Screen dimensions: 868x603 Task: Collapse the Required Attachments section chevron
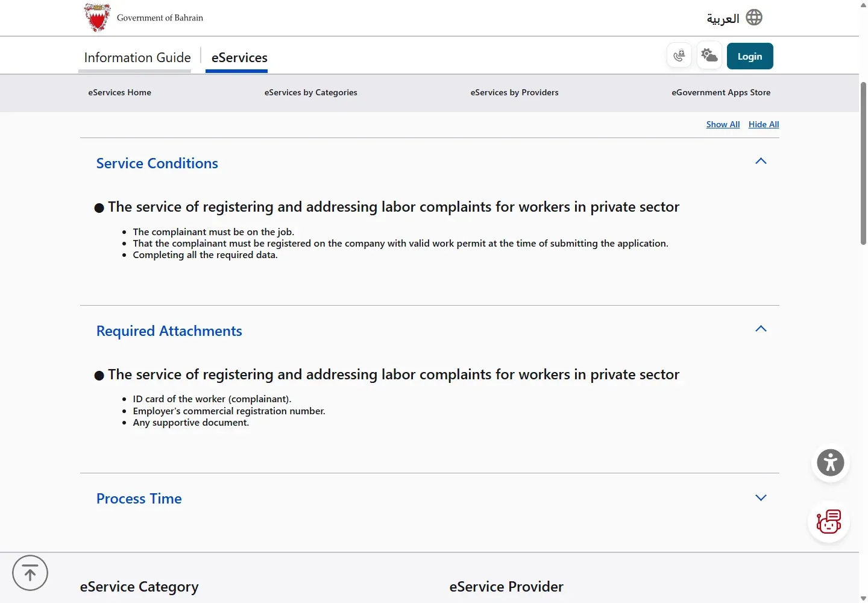tap(761, 329)
